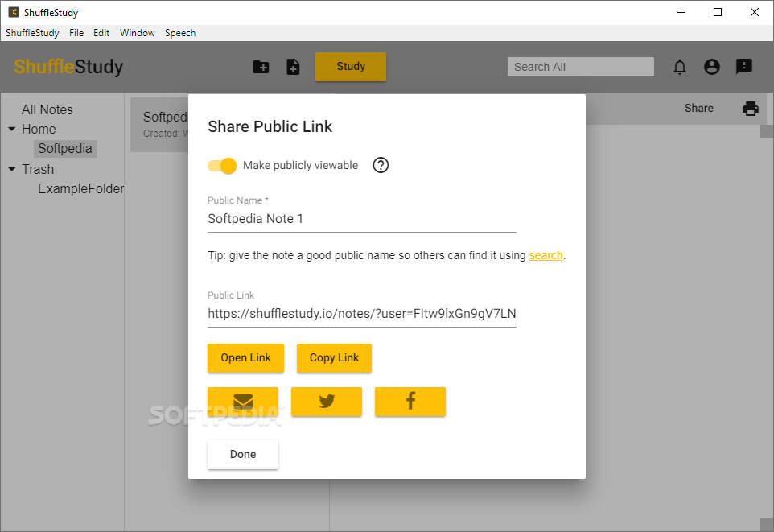Click the Softped note card

pyautogui.click(x=159, y=125)
